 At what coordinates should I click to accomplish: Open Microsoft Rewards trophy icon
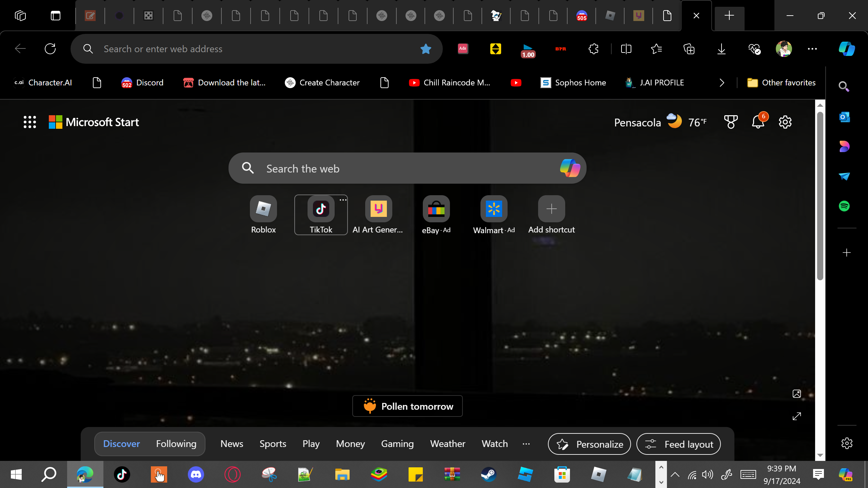tap(731, 122)
